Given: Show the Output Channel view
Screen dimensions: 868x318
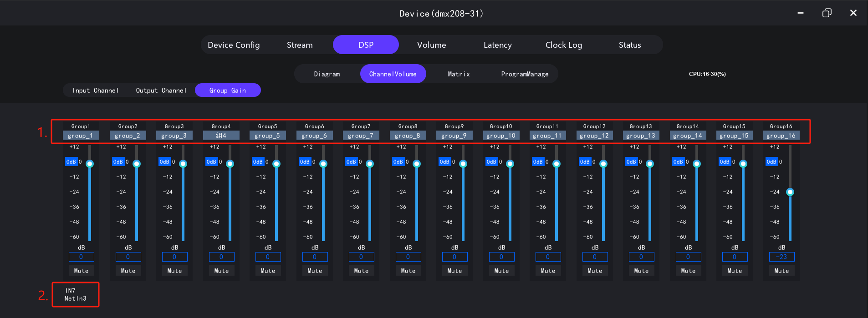Looking at the screenshot, I should click(x=161, y=91).
